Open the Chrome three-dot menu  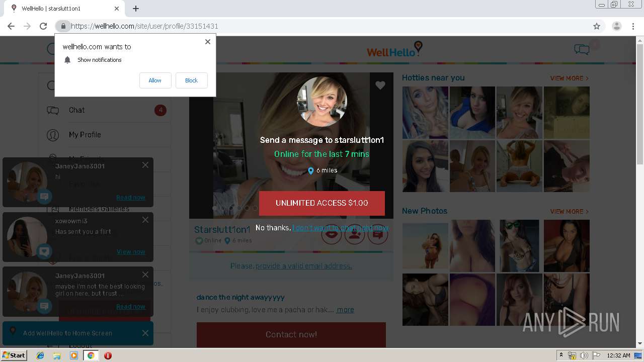[x=633, y=26]
